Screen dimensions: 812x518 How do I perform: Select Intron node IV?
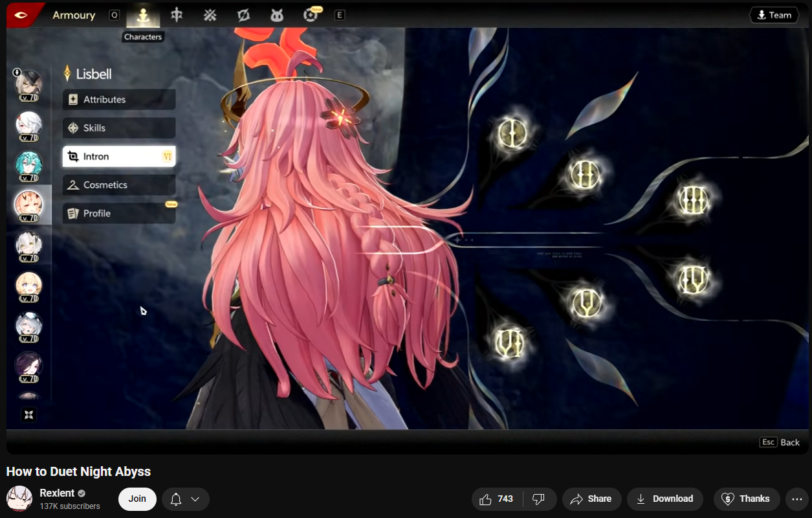(x=693, y=280)
